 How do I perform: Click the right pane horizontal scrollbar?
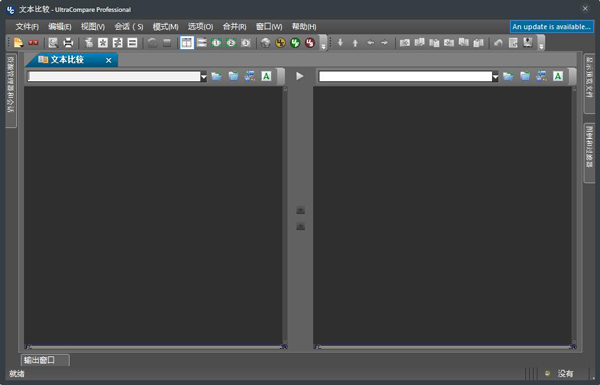tap(445, 347)
